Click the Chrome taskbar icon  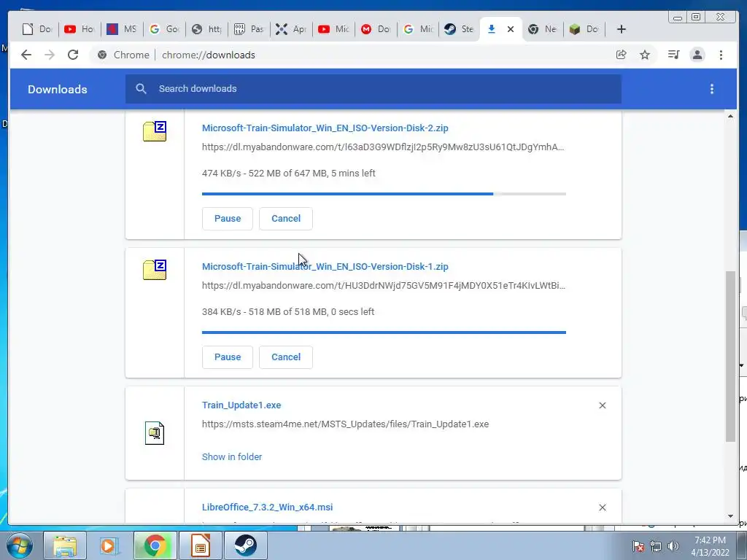[x=155, y=545]
